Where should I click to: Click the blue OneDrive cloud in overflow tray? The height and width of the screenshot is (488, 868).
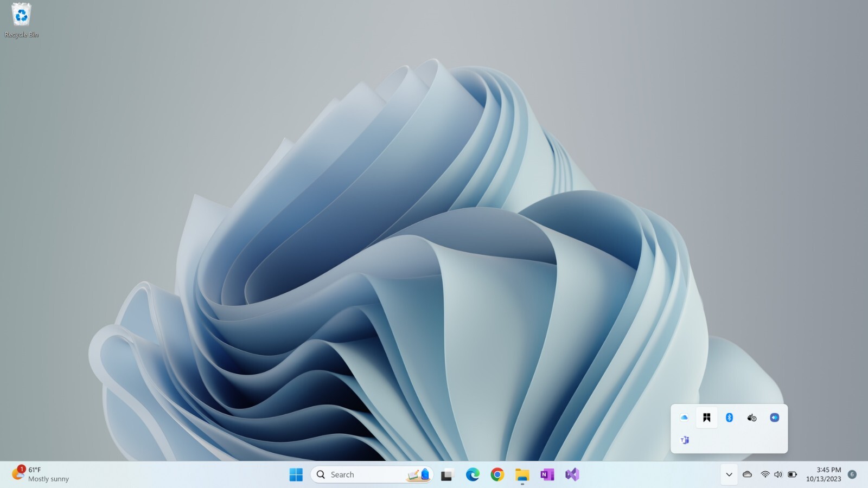(684, 418)
